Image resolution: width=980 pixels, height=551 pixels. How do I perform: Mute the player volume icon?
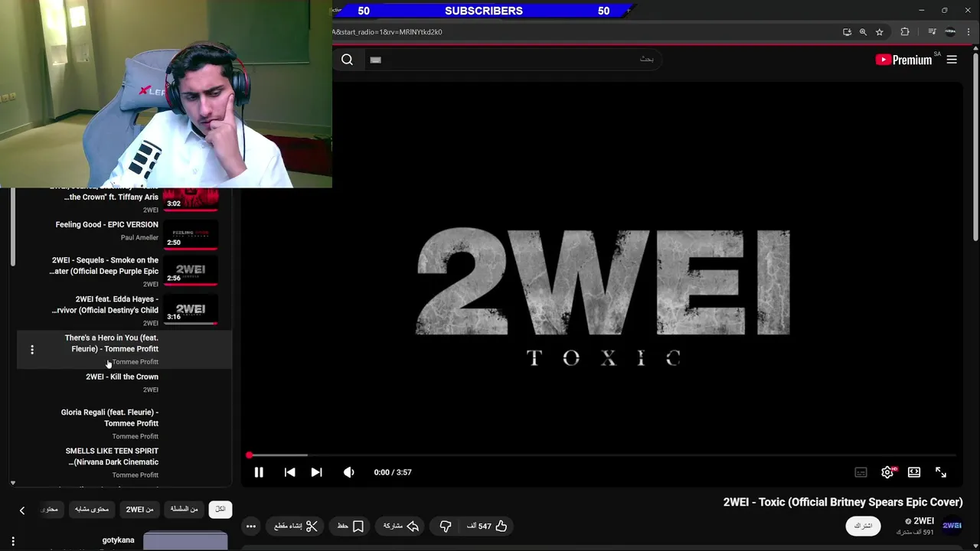[x=349, y=472]
